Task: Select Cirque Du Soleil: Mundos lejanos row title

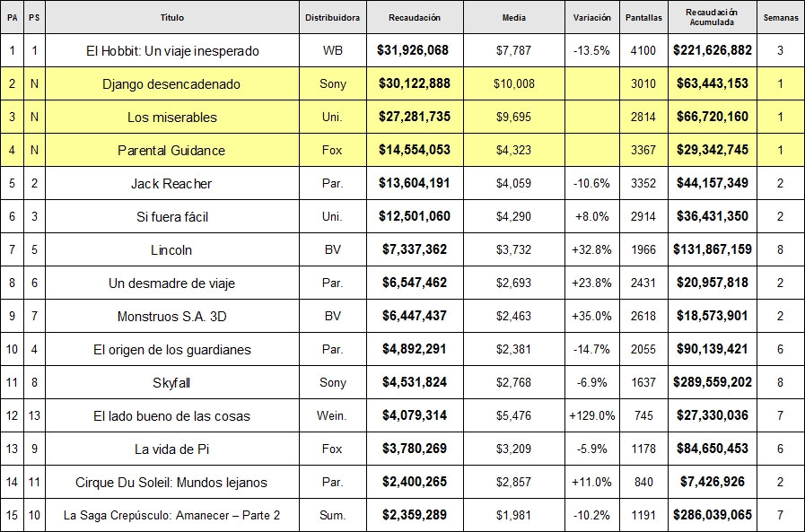Action: pos(171,483)
